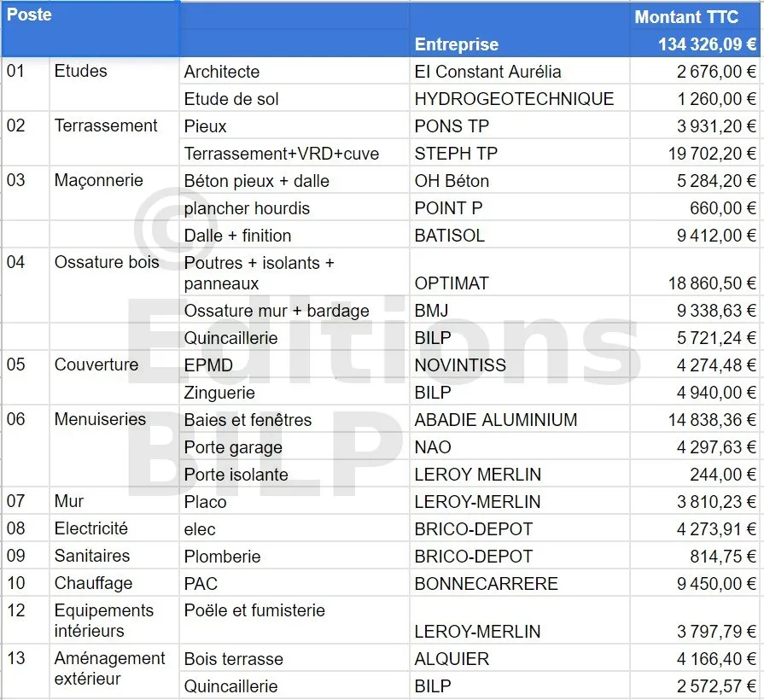The image size is (764, 700).
Task: Select the HYDROGEOTECHNIQUE company cell
Action: point(514,99)
